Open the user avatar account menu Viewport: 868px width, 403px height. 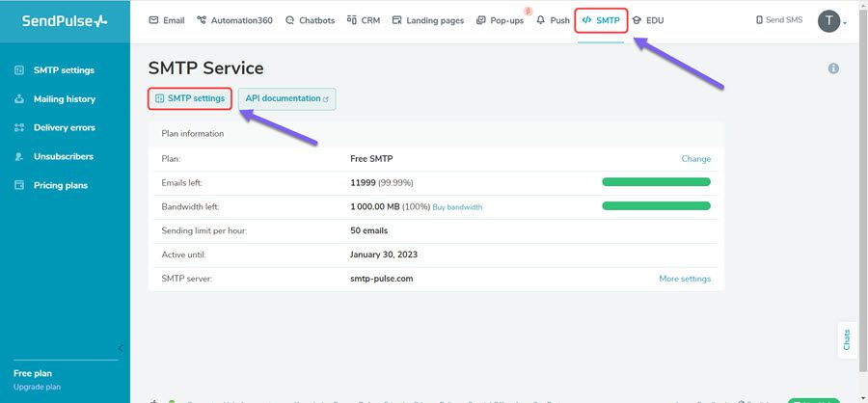pos(832,21)
